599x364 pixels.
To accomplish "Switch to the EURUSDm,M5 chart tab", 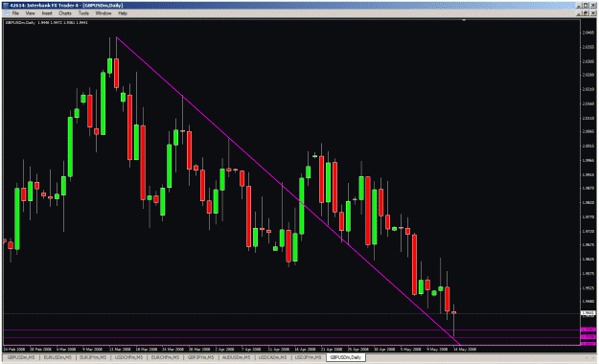I will (x=58, y=357).
